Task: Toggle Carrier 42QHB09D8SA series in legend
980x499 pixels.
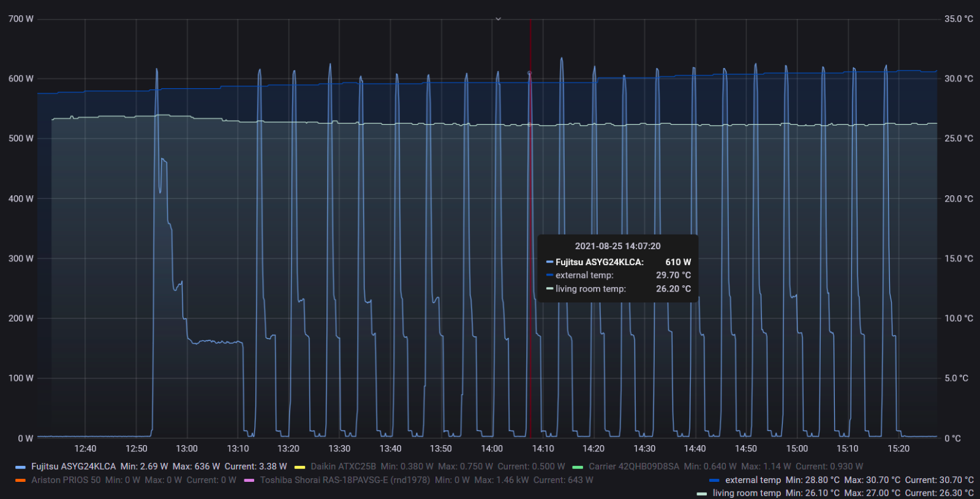Action: (x=634, y=467)
